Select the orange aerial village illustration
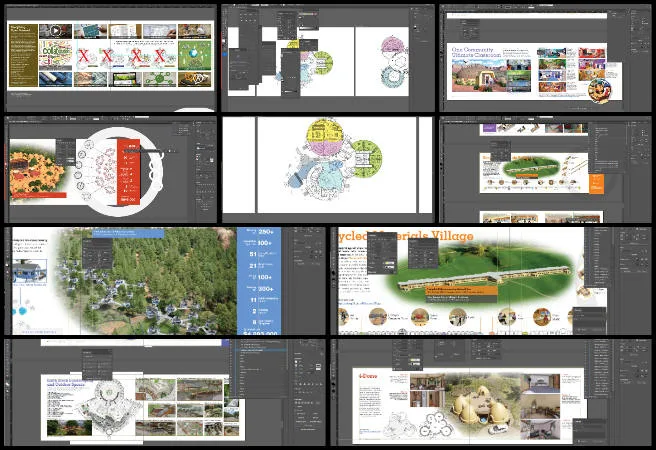Image resolution: width=656 pixels, height=450 pixels. (37, 172)
